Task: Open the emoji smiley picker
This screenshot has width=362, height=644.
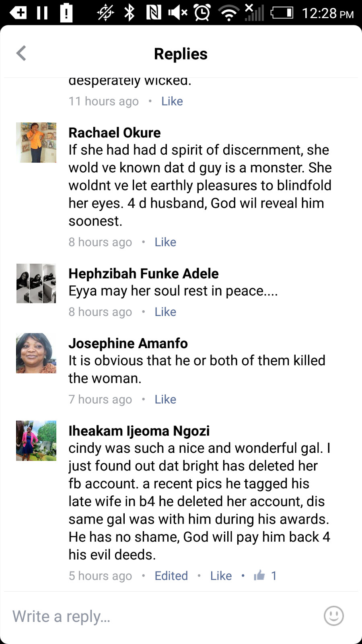Action: [x=333, y=615]
